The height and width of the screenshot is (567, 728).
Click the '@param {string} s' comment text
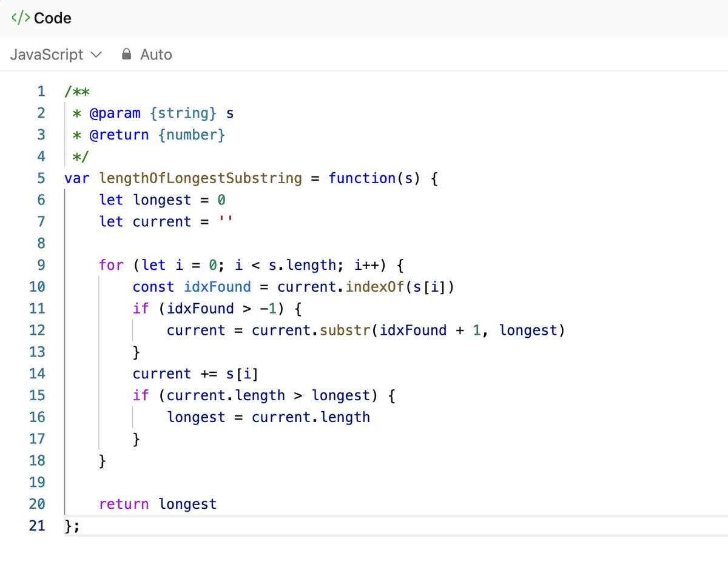tap(162, 113)
